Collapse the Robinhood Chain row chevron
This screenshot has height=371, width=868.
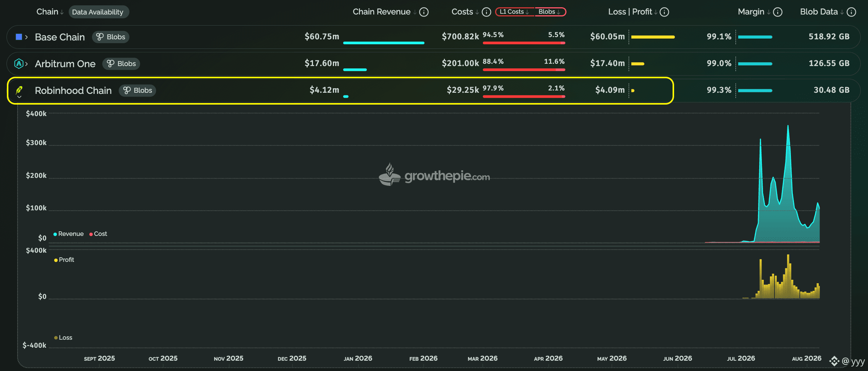tap(19, 97)
